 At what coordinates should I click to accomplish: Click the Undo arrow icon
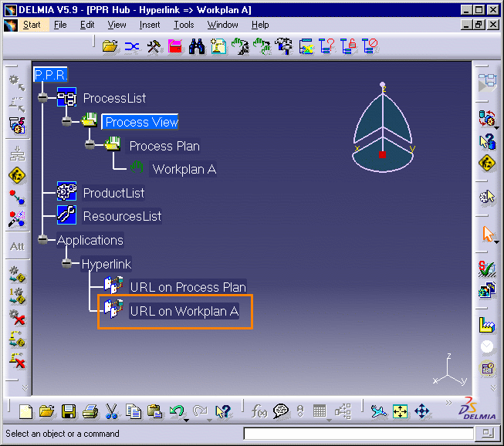pyautogui.click(x=177, y=411)
